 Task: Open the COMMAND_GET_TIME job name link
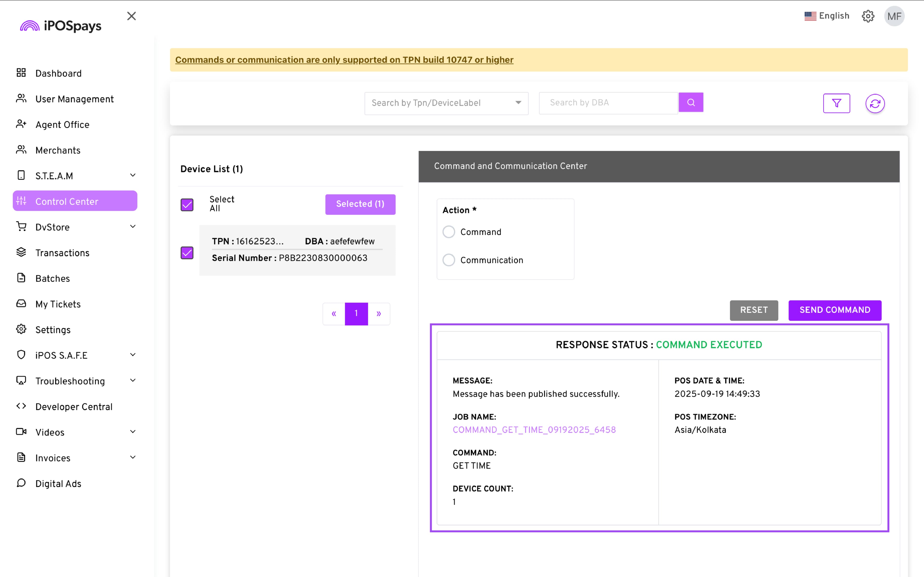click(534, 430)
